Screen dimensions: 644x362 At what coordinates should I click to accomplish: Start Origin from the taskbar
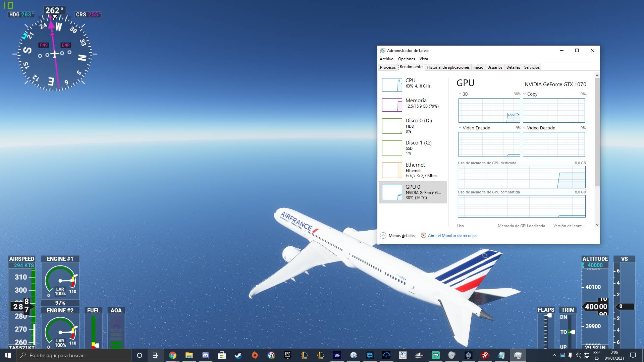[255, 355]
